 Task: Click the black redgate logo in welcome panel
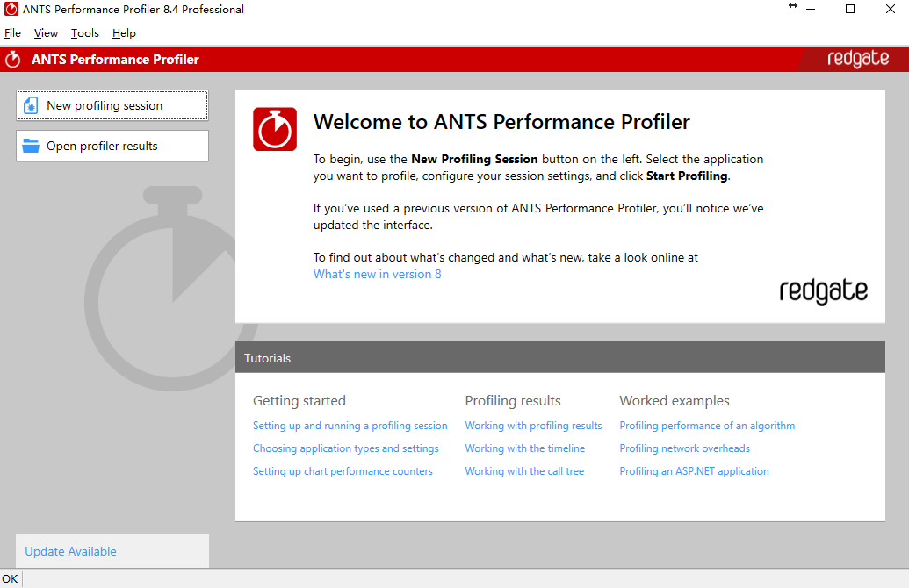(x=823, y=291)
